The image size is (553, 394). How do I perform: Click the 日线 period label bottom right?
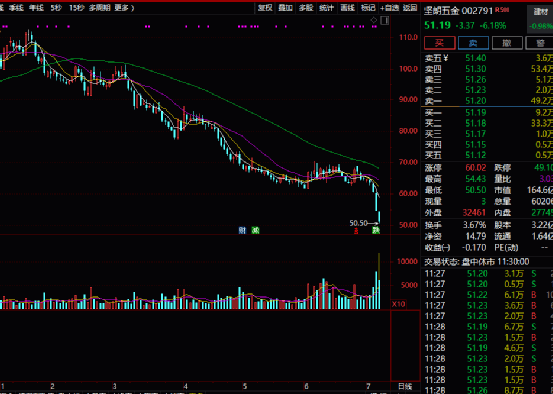(x=405, y=386)
